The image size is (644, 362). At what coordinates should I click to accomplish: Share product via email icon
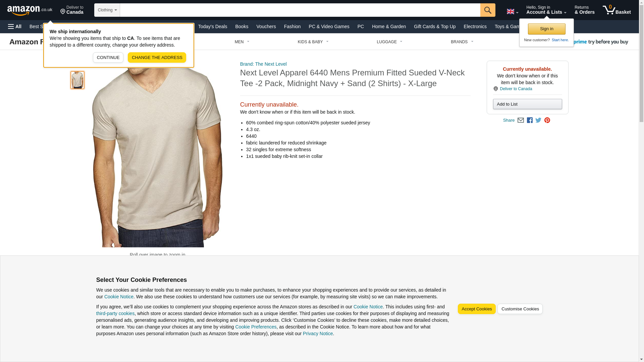coord(521,120)
